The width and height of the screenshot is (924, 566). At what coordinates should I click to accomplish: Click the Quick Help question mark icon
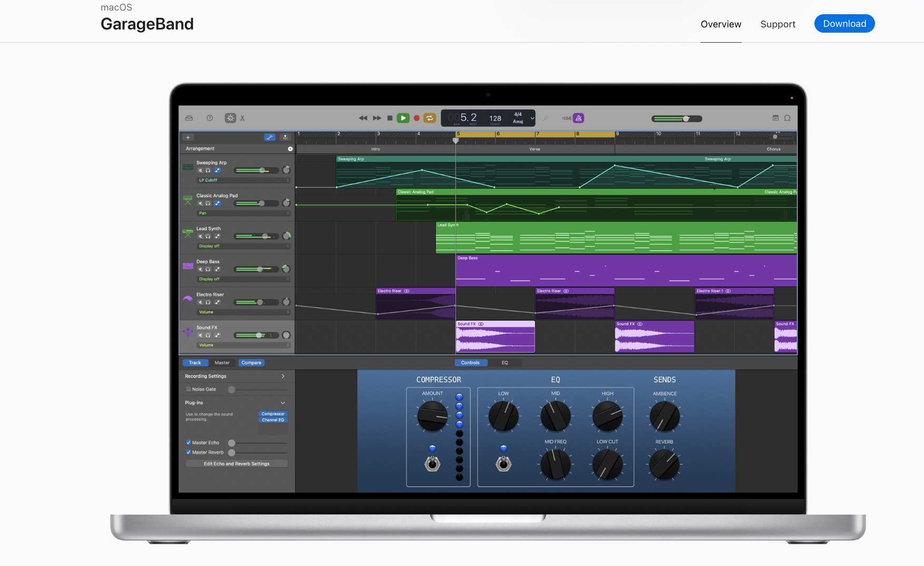(210, 118)
